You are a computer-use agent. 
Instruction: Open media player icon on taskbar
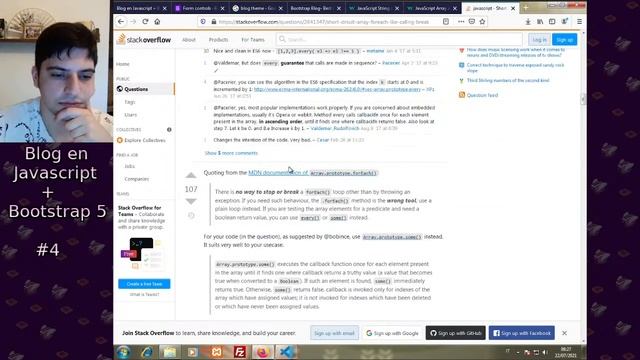[x=193, y=352]
